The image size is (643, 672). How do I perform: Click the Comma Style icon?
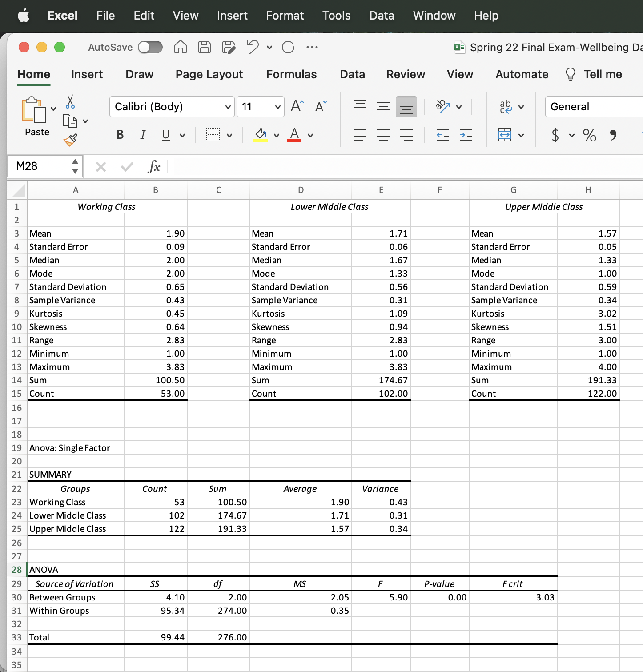point(613,135)
